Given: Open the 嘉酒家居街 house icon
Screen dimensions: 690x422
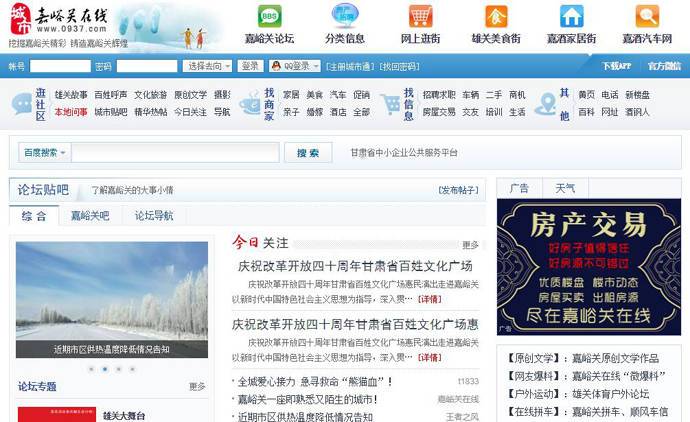Looking at the screenshot, I should pyautogui.click(x=571, y=17).
